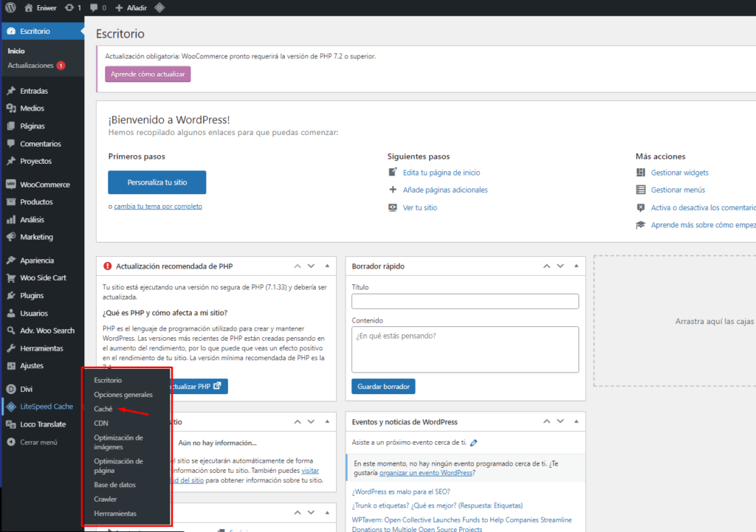Open ¿WordPress es malo para el SEO? link
The image size is (756, 532).
pos(401,492)
